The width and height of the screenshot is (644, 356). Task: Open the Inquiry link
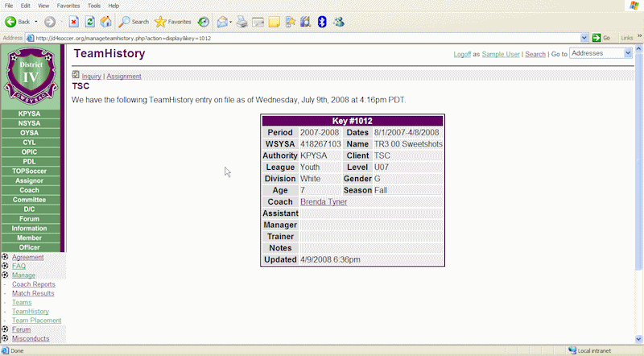[91, 77]
